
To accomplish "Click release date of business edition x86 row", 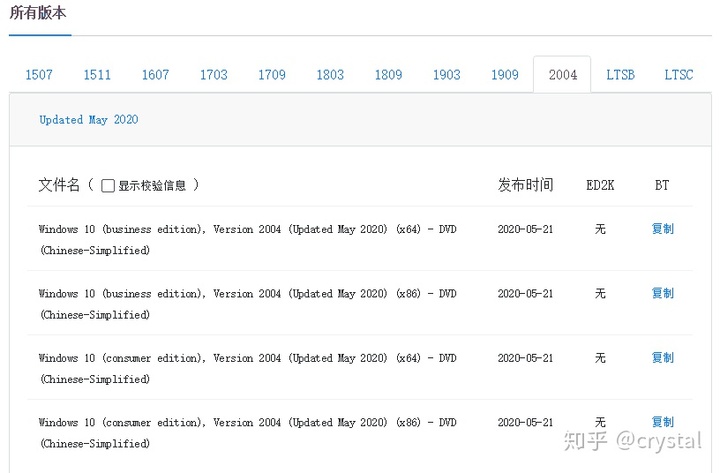I will [x=525, y=293].
